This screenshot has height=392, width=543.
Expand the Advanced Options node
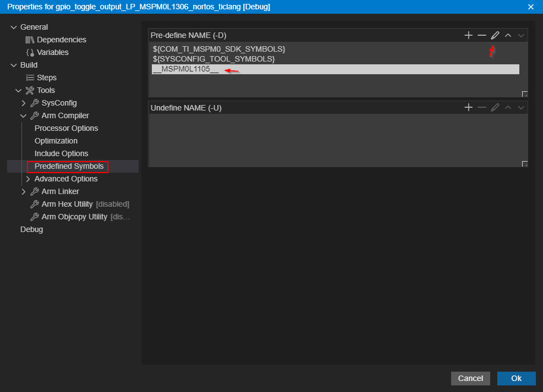(x=29, y=179)
